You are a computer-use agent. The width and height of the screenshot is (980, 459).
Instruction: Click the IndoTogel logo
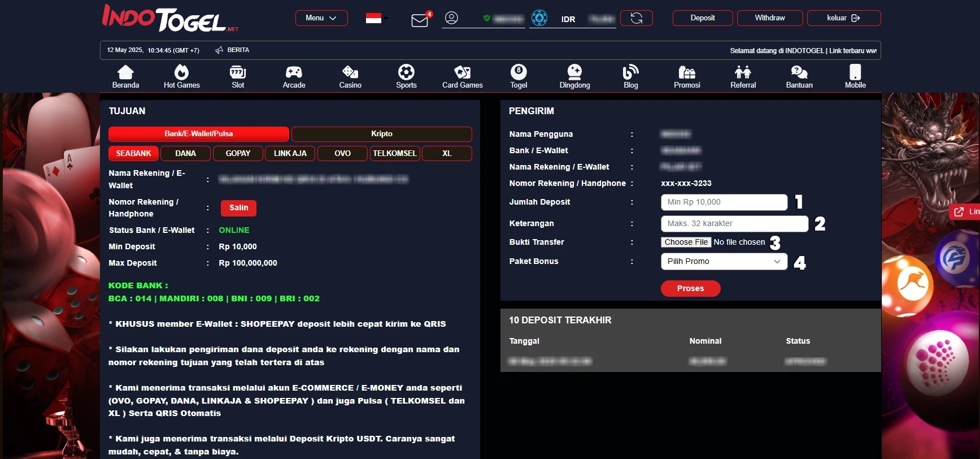pyautogui.click(x=169, y=19)
